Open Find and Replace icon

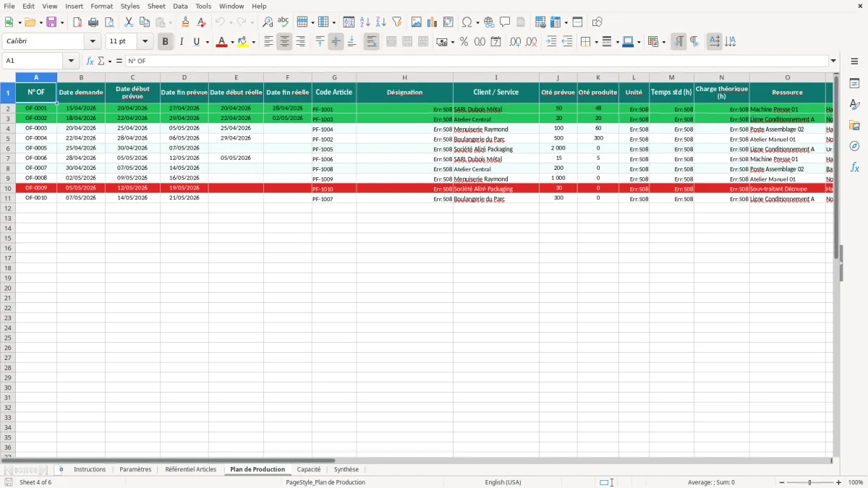click(268, 22)
